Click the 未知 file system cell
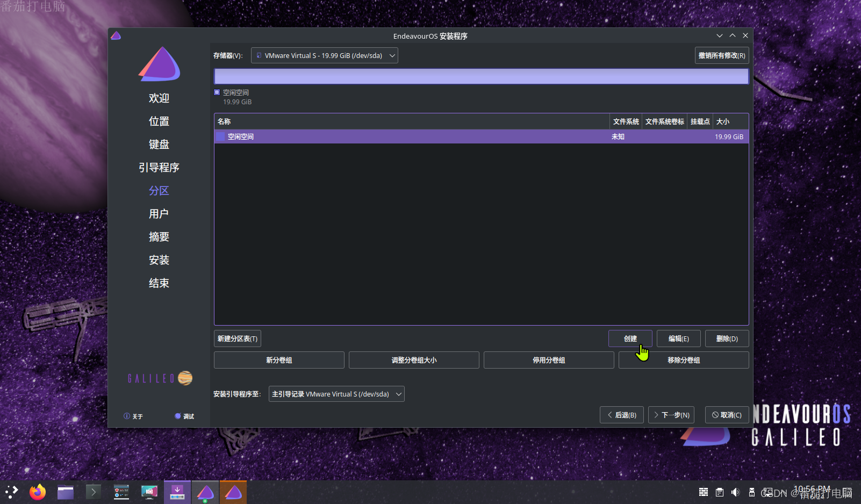Screen dimensions: 861x504 pos(618,136)
